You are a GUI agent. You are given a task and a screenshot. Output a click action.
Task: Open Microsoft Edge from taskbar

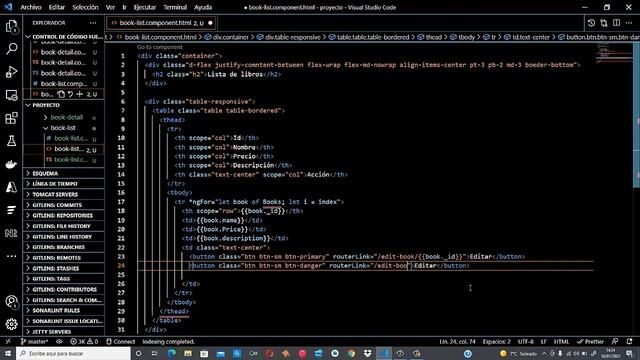click(x=172, y=353)
